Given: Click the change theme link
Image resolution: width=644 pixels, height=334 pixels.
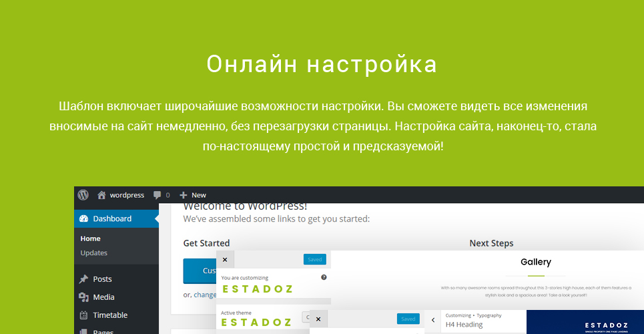Looking at the screenshot, I should pos(205,295).
